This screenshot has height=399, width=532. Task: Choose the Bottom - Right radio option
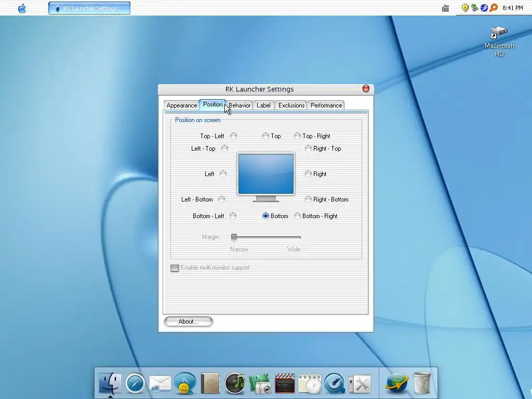297,216
